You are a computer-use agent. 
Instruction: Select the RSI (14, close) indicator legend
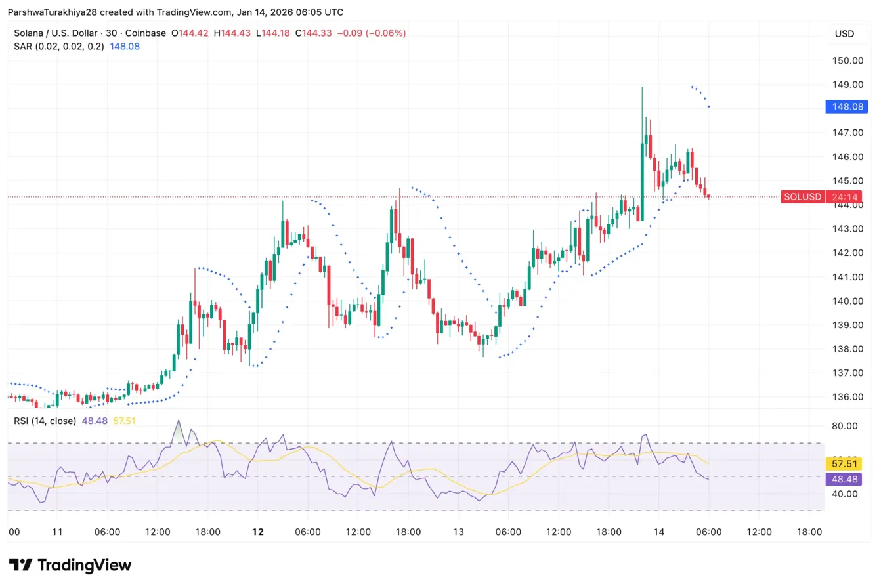tap(45, 420)
